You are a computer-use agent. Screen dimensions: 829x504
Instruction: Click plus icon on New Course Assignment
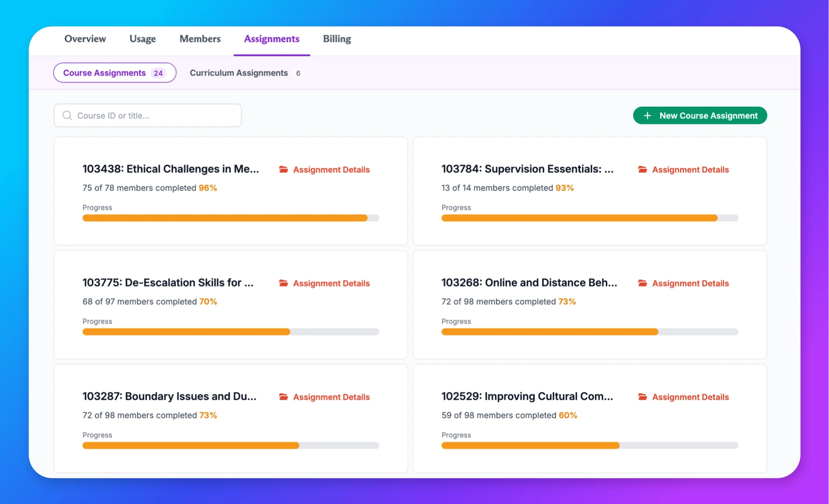pyautogui.click(x=647, y=115)
